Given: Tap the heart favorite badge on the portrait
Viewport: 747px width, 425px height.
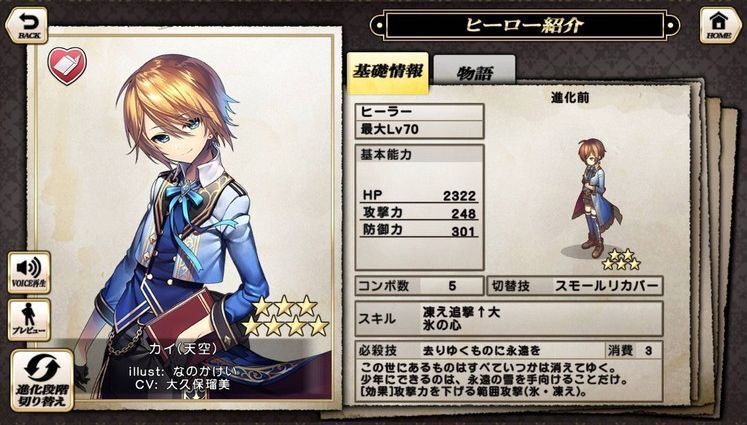Looking at the screenshot, I should click(67, 66).
